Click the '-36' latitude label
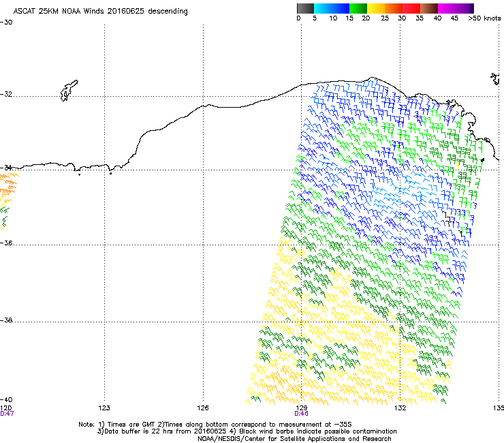Viewport: 504px width, 443px height. [x=6, y=243]
